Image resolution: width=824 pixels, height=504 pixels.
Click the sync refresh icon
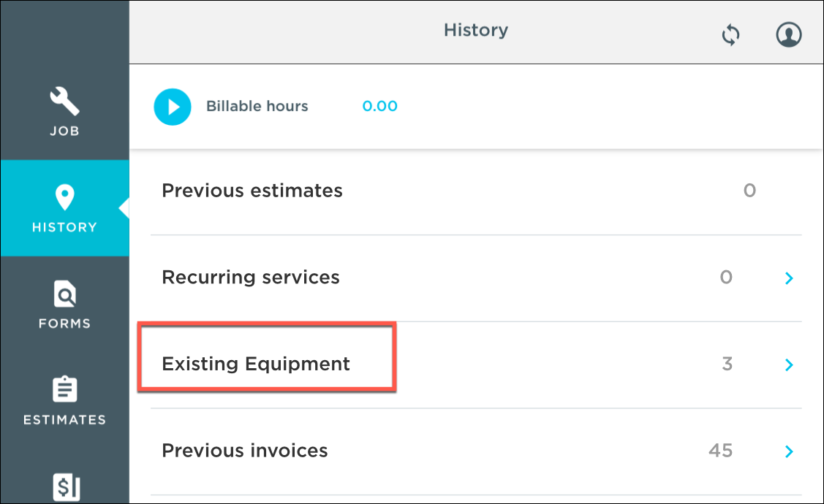click(730, 35)
